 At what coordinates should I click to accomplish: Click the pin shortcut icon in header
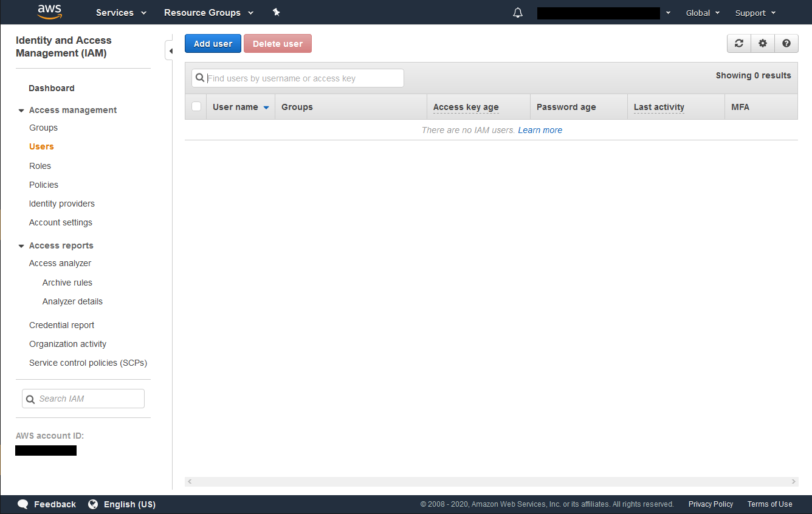pyautogui.click(x=276, y=12)
